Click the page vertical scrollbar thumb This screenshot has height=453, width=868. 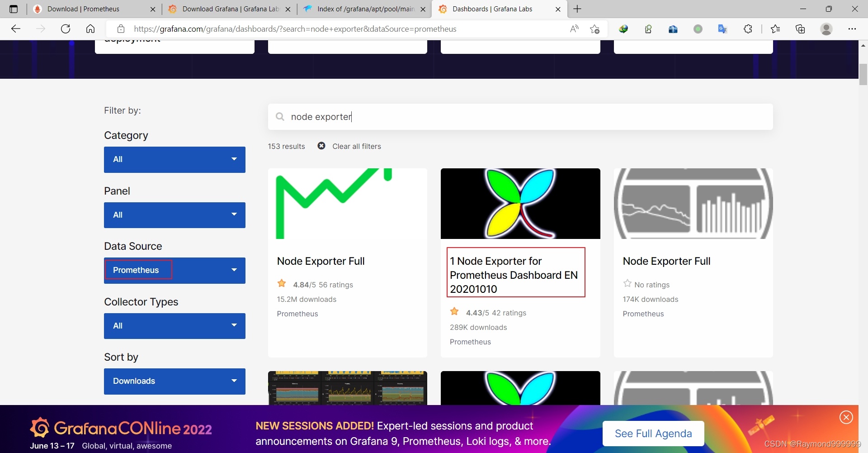coord(863,75)
